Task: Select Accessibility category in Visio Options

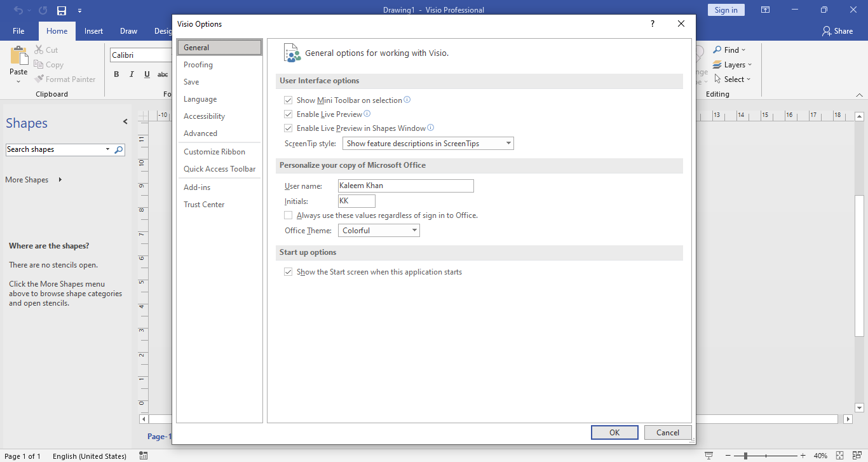Action: tap(219, 116)
